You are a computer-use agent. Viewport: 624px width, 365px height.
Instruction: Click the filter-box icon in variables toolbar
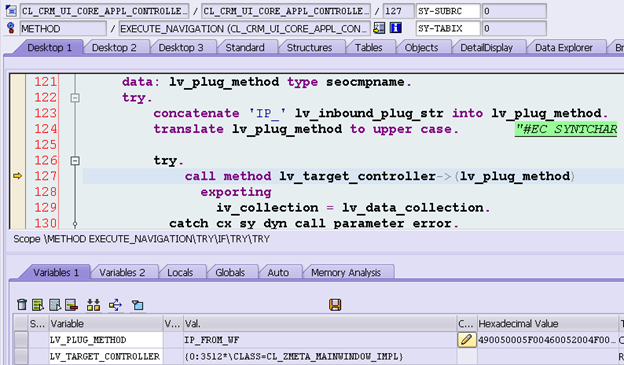pyautogui.click(x=138, y=305)
